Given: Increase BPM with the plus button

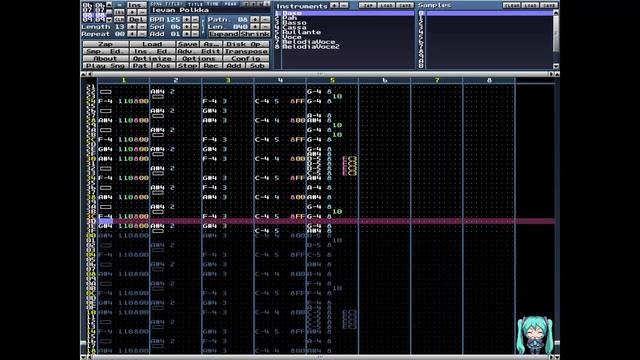Looking at the screenshot, I should [186, 19].
